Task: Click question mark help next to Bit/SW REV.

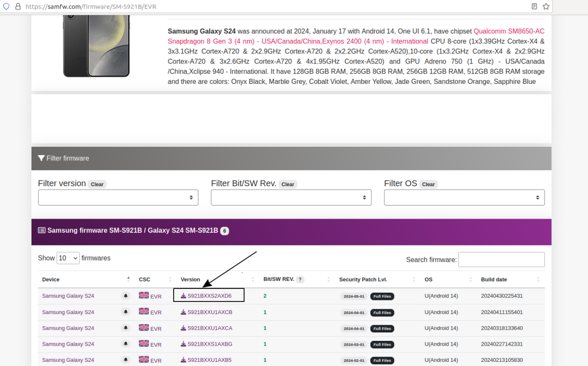Action: [x=300, y=279]
